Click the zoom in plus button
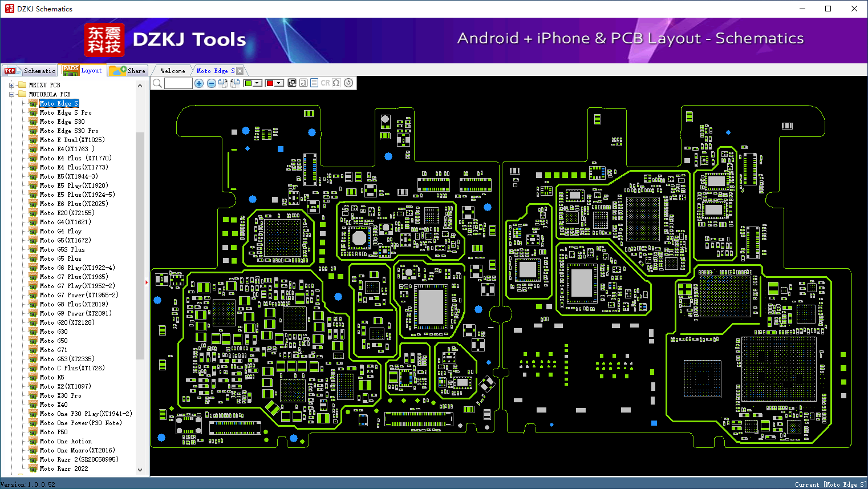The height and width of the screenshot is (489, 868). point(199,83)
